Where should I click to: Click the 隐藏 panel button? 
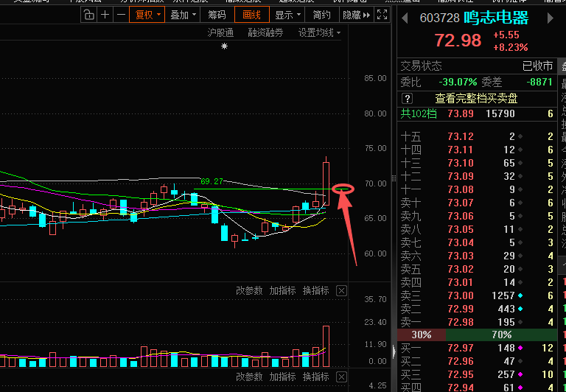tap(356, 15)
